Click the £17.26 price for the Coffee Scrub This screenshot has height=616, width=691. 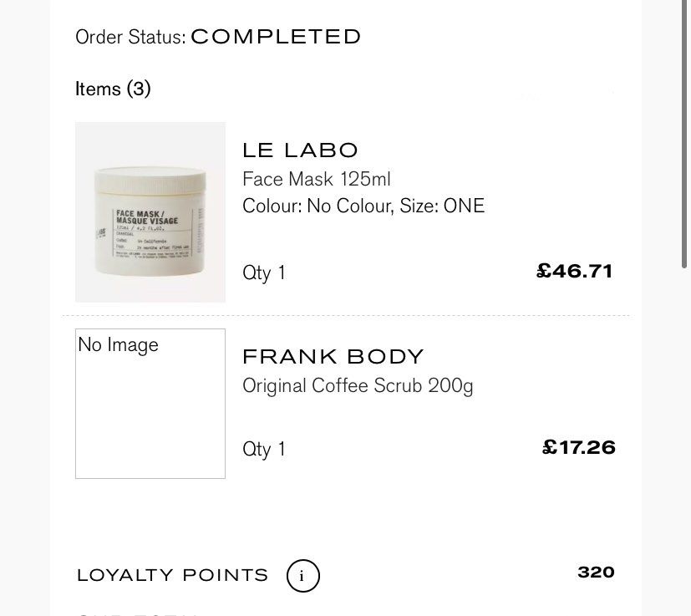[578, 448]
